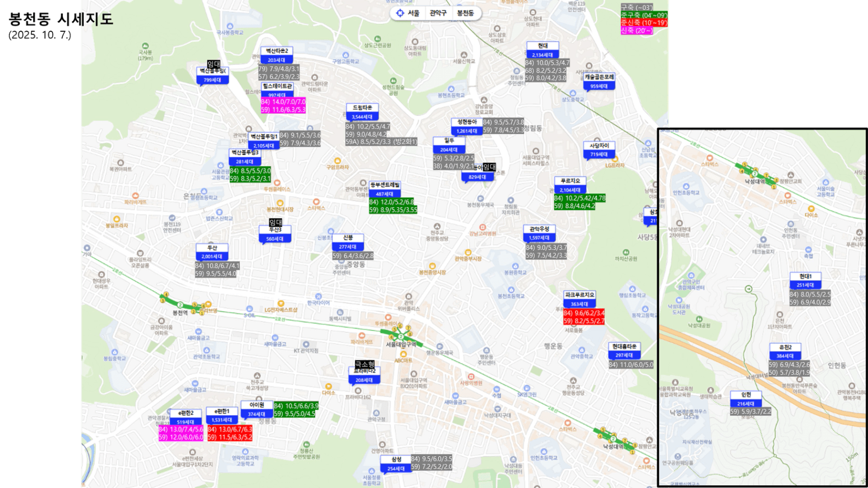Open the 봉천동 neighborhood selector
The width and height of the screenshot is (868, 488).
pyautogui.click(x=465, y=13)
